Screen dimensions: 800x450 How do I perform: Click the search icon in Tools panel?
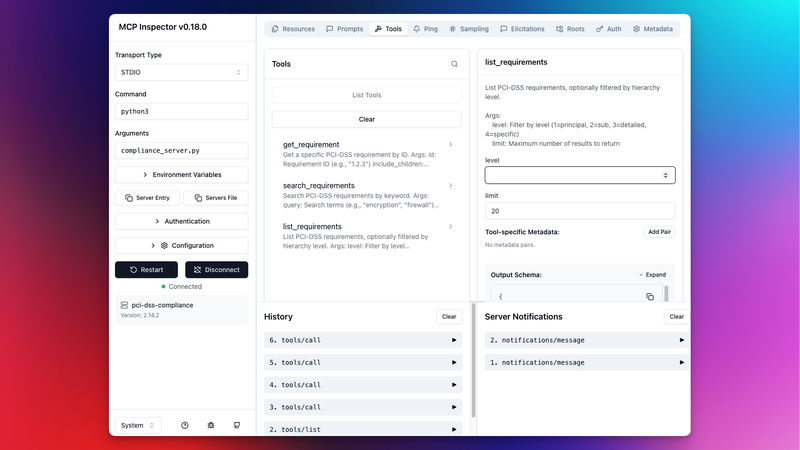(454, 64)
